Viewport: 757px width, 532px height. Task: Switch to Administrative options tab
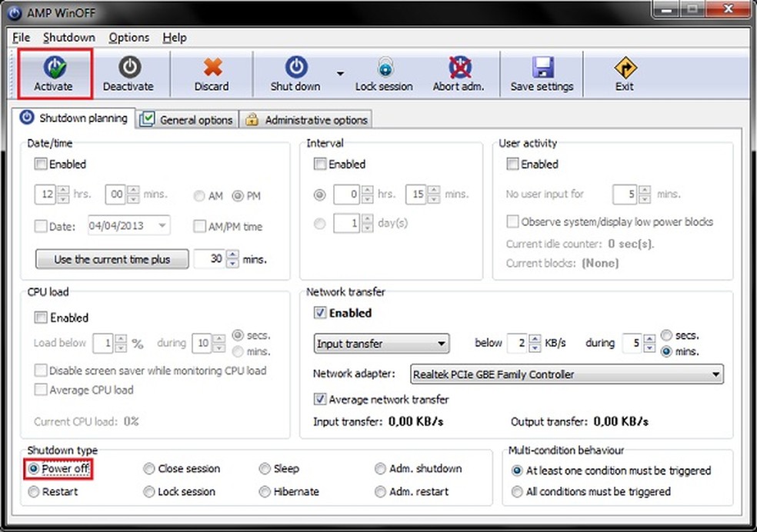pyautogui.click(x=306, y=120)
